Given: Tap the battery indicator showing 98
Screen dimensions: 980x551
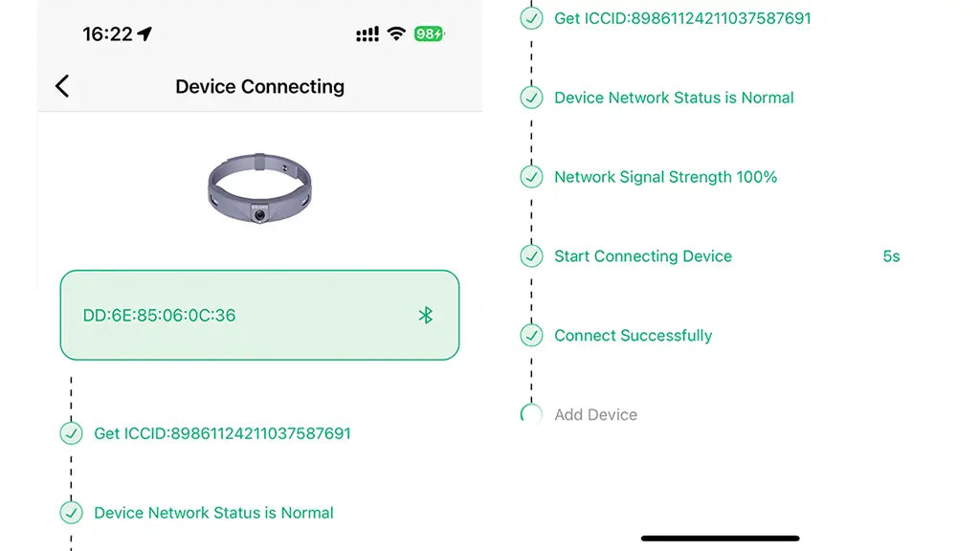Looking at the screenshot, I should click(x=429, y=34).
